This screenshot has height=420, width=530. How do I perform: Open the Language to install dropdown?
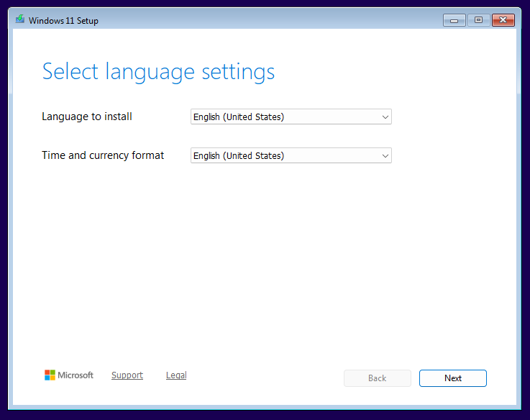click(291, 117)
